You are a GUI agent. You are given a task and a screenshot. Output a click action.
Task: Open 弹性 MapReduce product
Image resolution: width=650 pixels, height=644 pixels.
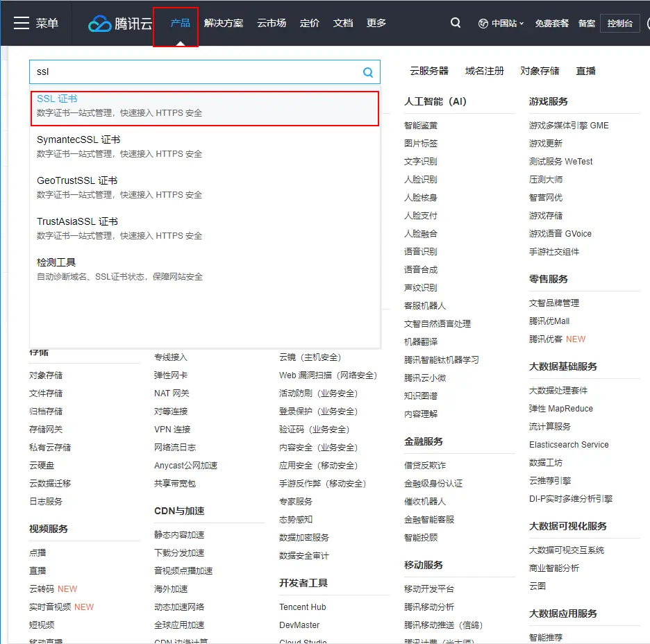tap(561, 409)
